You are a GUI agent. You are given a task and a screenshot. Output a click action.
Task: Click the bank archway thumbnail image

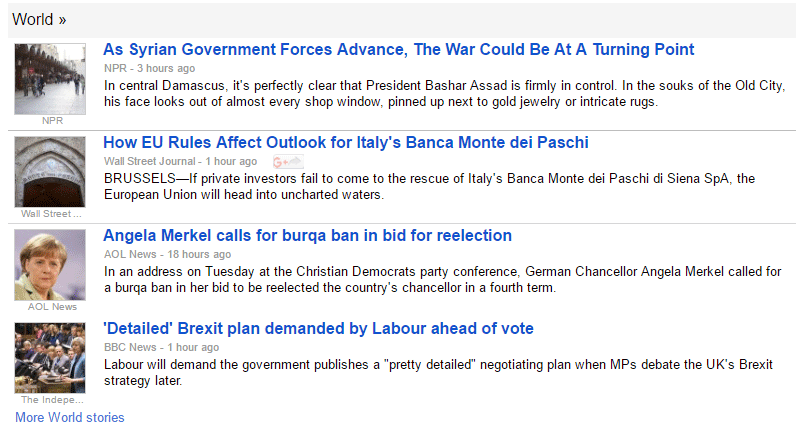[50, 172]
